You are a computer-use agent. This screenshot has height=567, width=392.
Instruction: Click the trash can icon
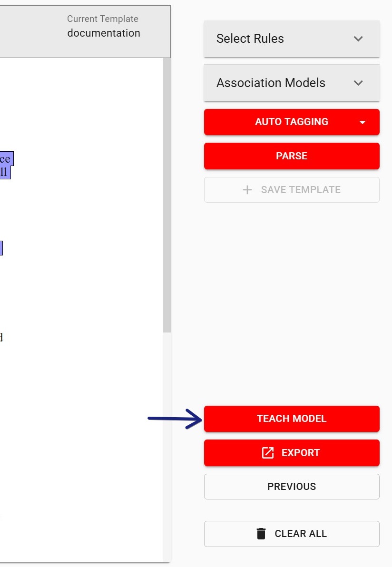coord(261,534)
